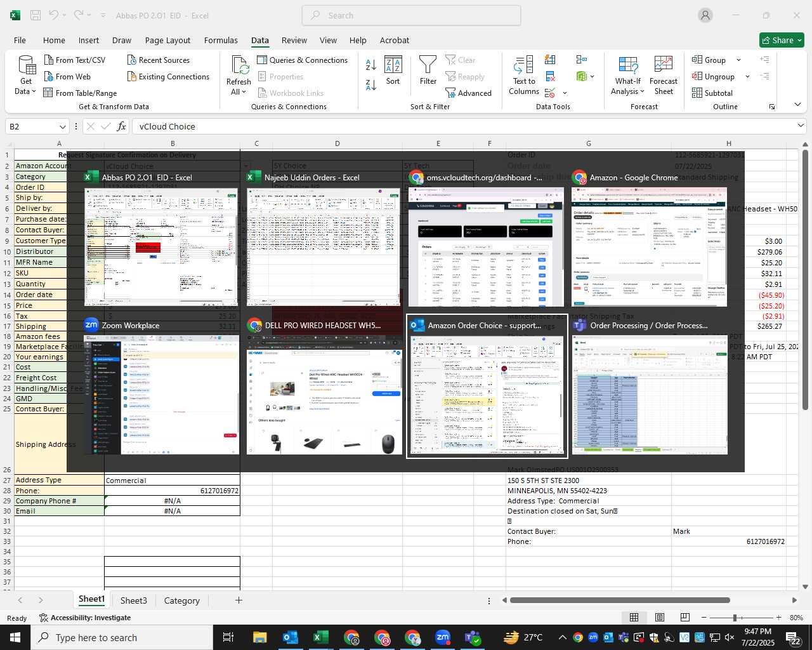Open the account profile button
Screen dimensions: 812x650
(705, 15)
